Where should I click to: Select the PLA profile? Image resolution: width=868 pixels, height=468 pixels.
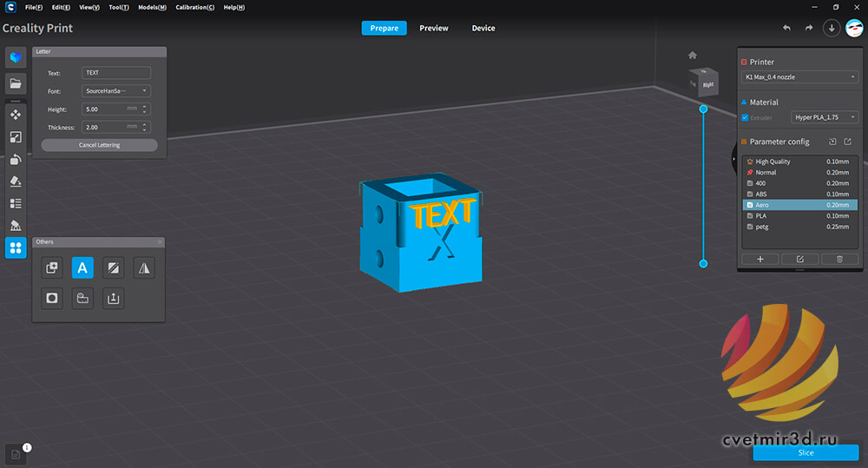click(x=800, y=216)
